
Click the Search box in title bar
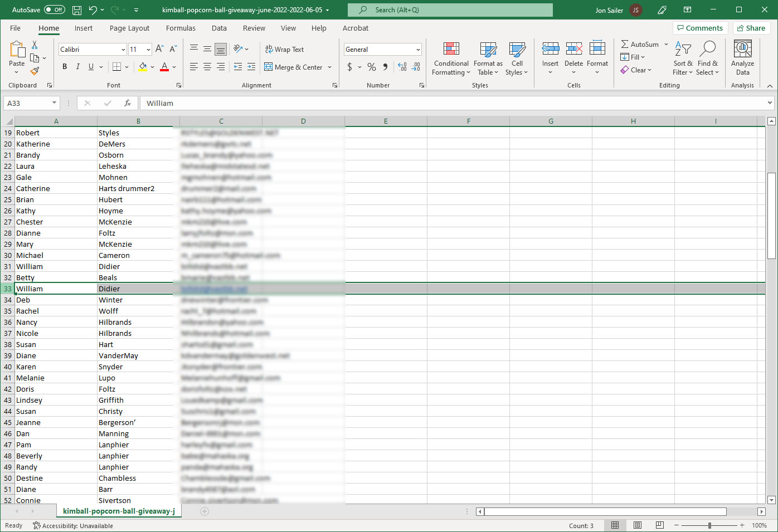click(x=450, y=10)
